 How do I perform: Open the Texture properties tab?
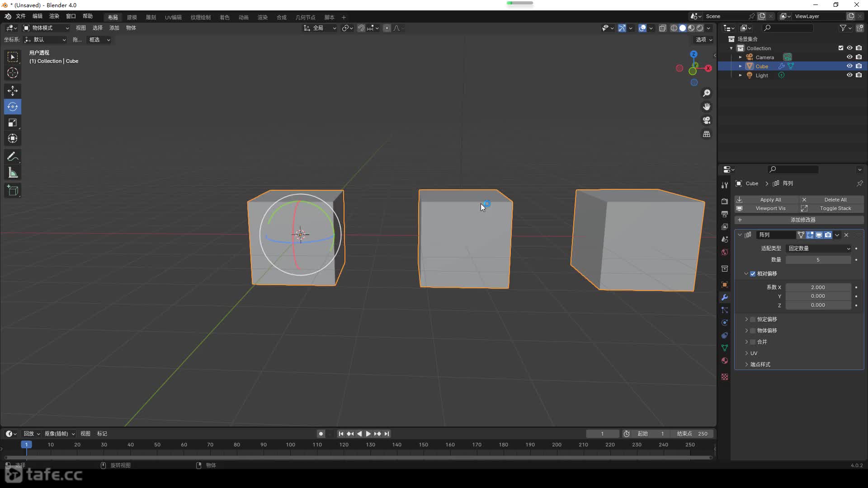[725, 377]
